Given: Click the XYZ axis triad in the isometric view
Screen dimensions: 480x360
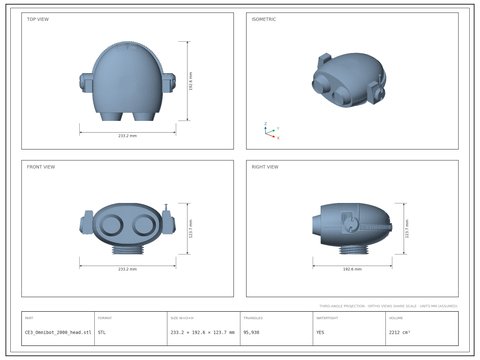Looking at the screenshot, I should [x=271, y=131].
